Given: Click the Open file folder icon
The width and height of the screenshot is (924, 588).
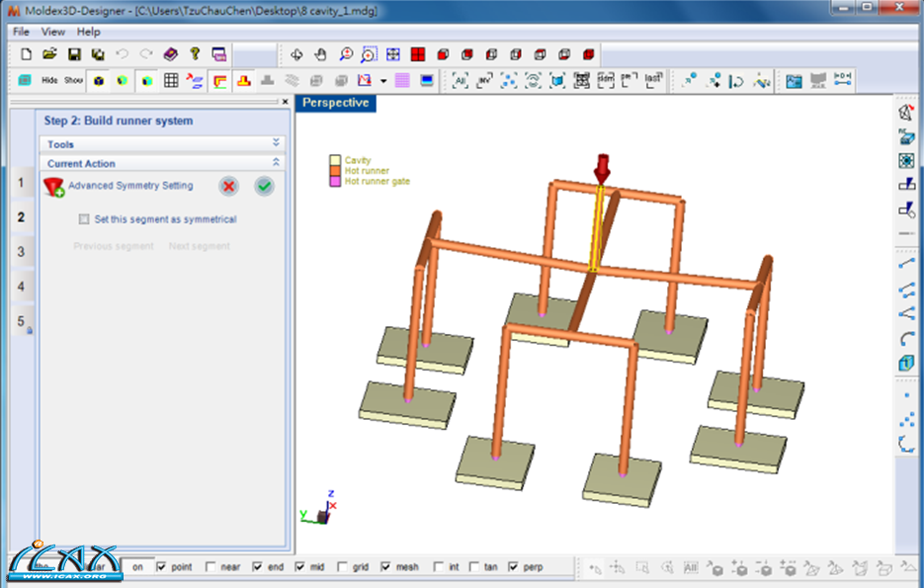Looking at the screenshot, I should click(49, 54).
